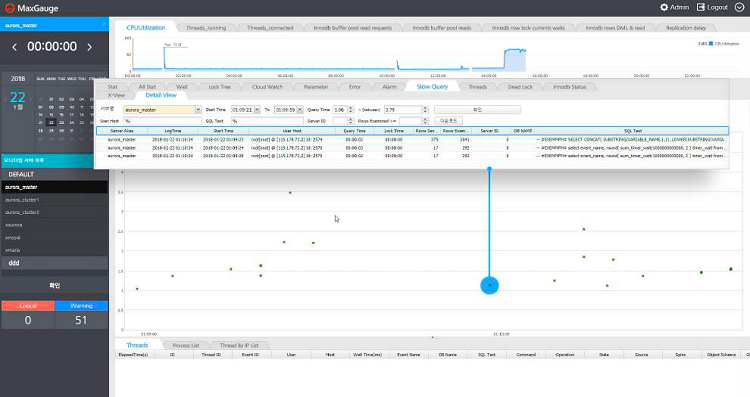Expand the ddd server group
Image resolution: width=750 pixels, height=397 pixels.
click(55, 263)
